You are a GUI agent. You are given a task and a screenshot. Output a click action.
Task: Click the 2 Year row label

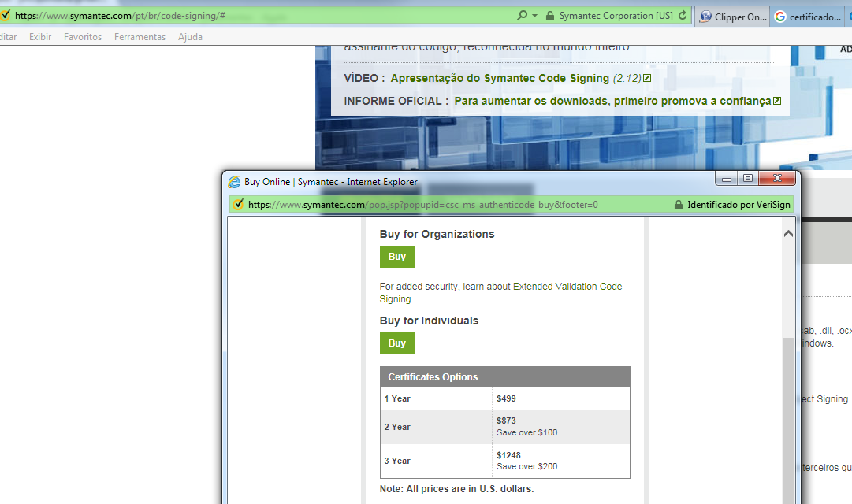(x=397, y=427)
